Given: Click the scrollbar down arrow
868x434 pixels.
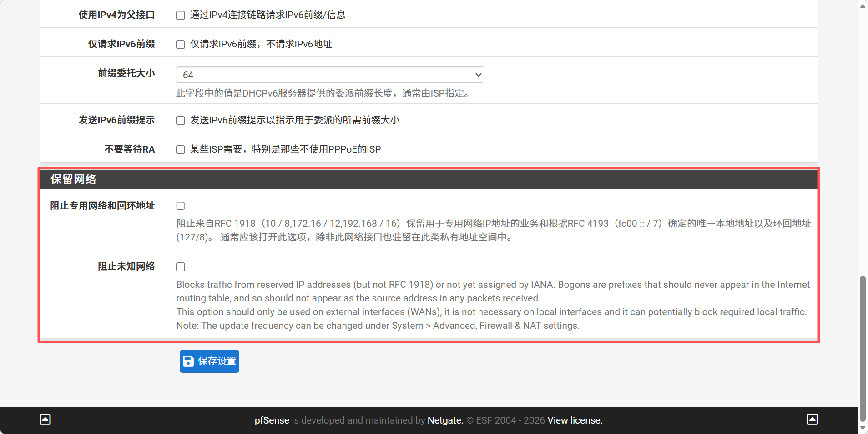Looking at the screenshot, I should [863, 428].
